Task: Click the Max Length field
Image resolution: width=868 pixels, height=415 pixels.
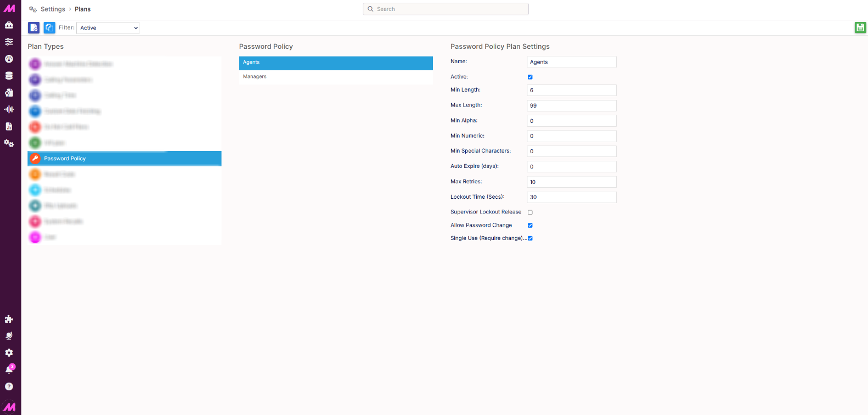Action: click(572, 105)
